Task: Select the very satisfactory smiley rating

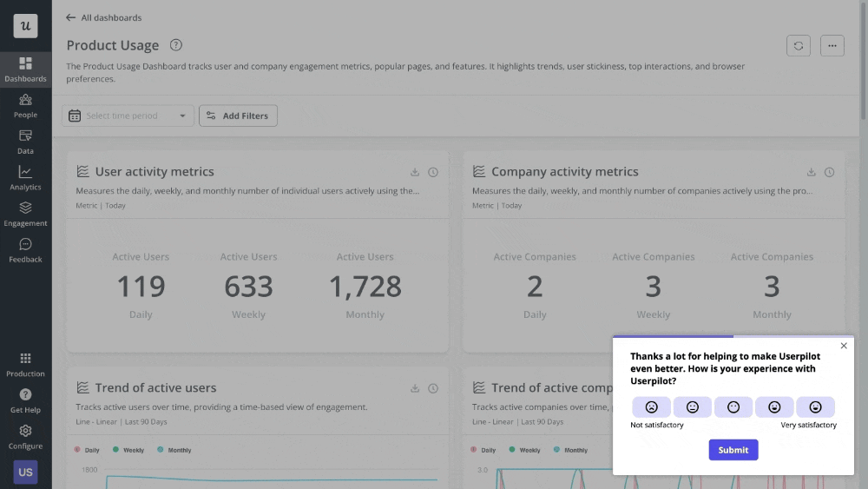Action: click(815, 406)
